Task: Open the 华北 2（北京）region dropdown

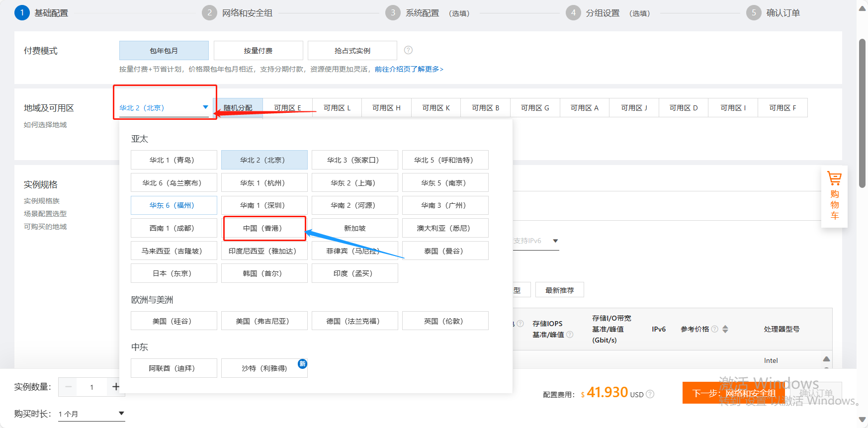Action: coord(164,108)
